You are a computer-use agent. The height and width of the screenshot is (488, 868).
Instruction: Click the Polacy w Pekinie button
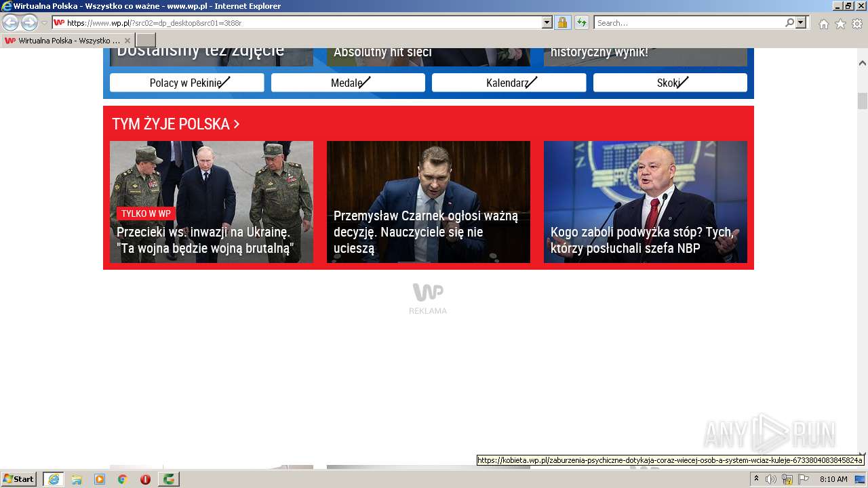tap(187, 83)
